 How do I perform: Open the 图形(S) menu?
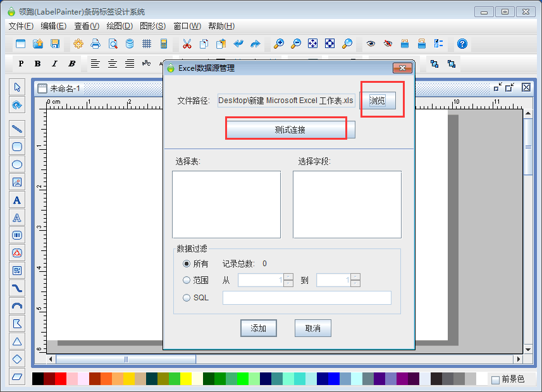pyautogui.click(x=153, y=26)
